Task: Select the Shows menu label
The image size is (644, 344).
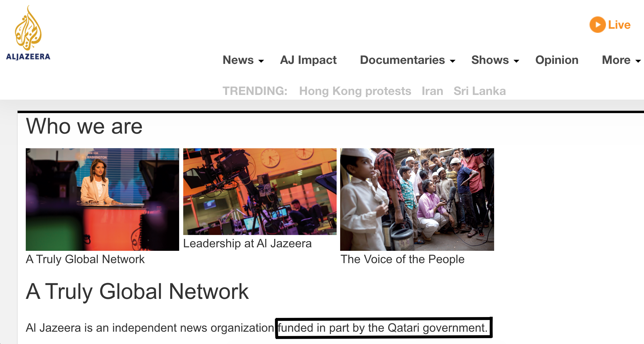Action: (x=490, y=60)
